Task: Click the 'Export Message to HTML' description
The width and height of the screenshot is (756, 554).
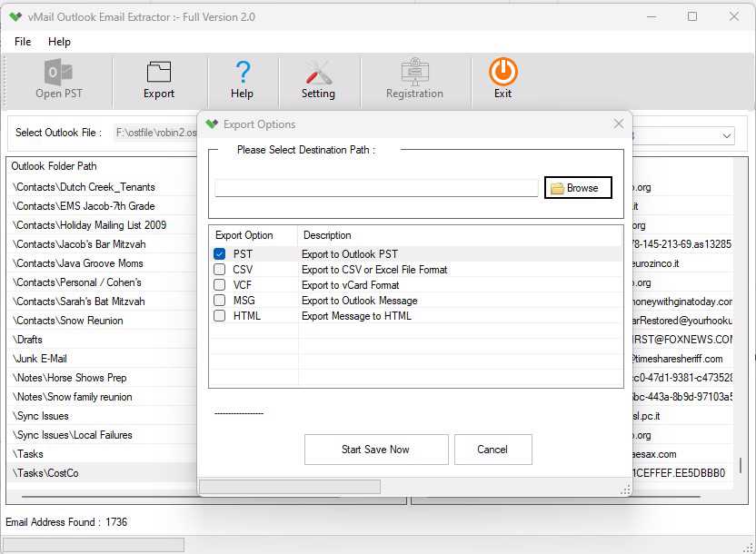Action: [356, 315]
